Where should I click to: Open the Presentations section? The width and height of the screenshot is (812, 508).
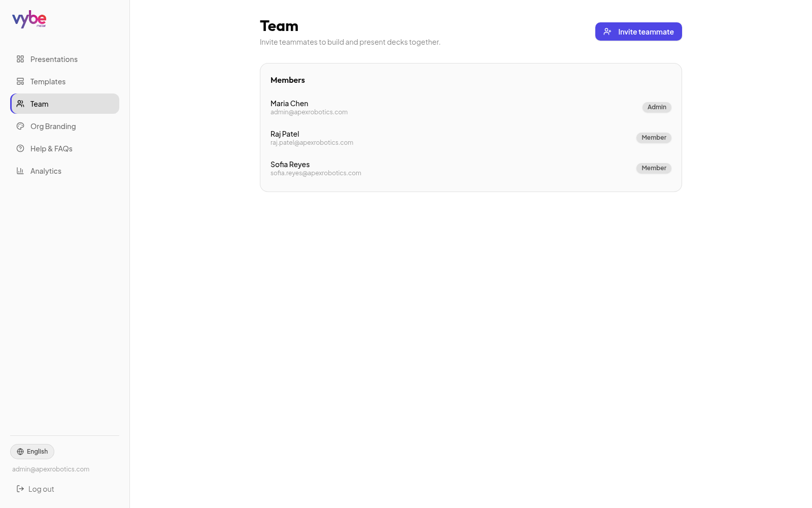[64, 59]
